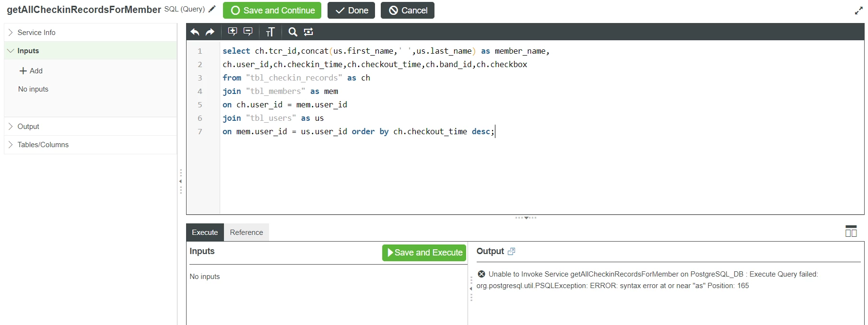Open the search magnifier in editor
Viewport: 868px width, 325px height.
(293, 32)
